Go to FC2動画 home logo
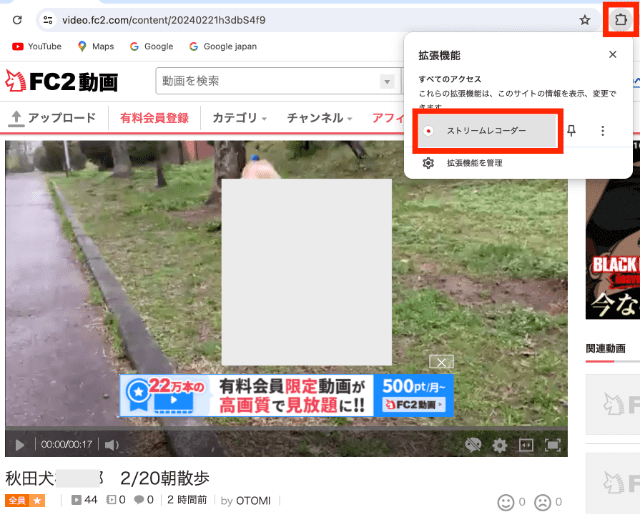This screenshot has height=515, width=640. pos(62,81)
